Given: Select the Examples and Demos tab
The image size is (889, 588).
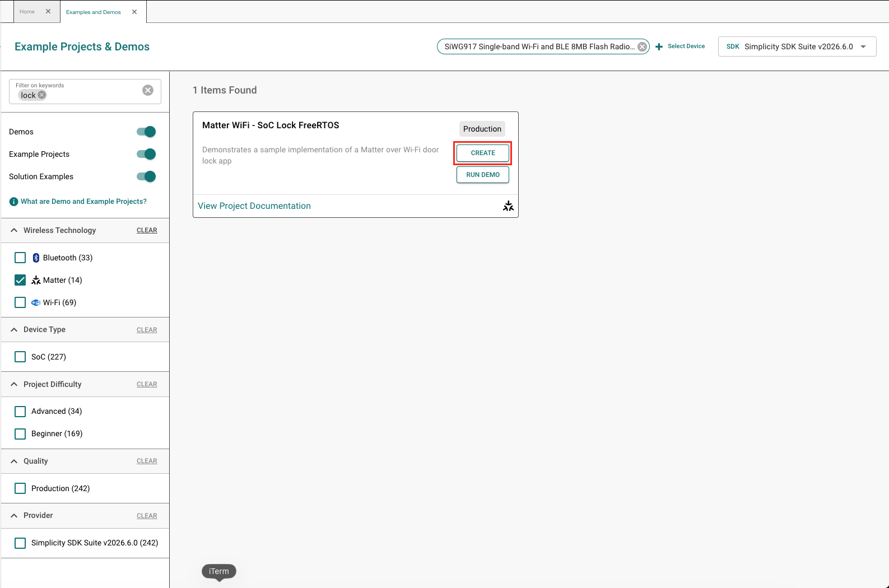Looking at the screenshot, I should (94, 12).
